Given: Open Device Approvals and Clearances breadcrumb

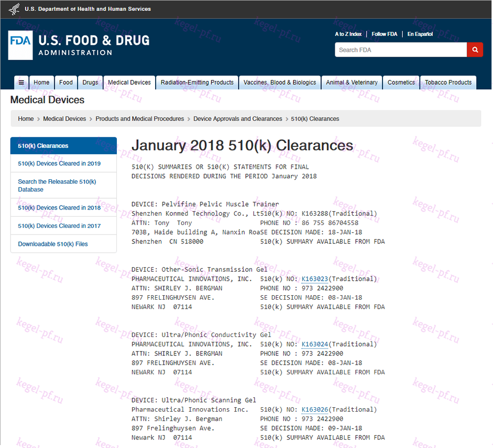Looking at the screenshot, I should [x=238, y=118].
